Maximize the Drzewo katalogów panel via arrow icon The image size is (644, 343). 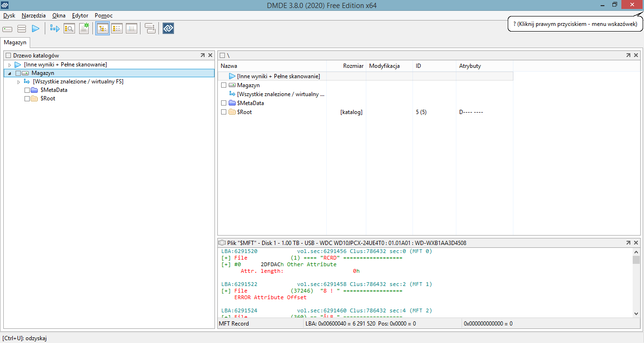(x=202, y=55)
